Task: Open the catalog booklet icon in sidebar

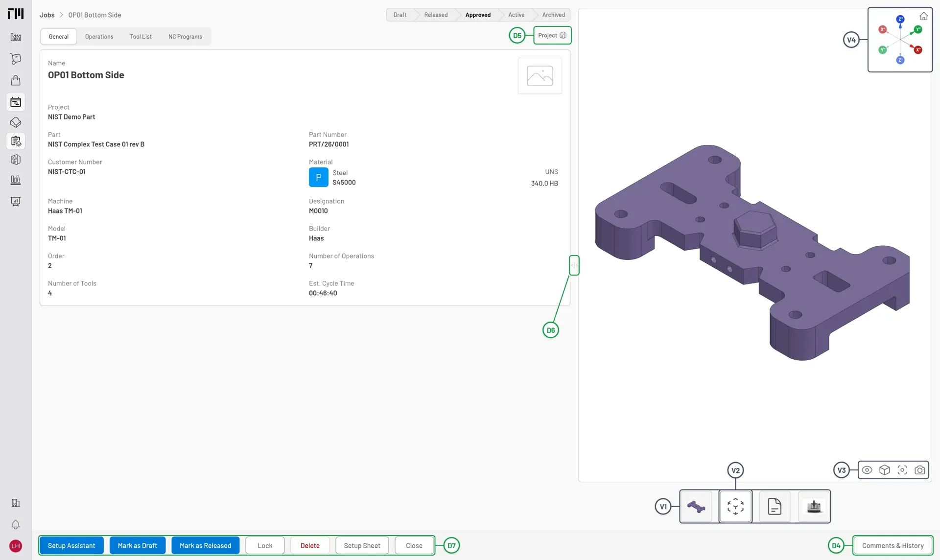Action: [x=16, y=160]
